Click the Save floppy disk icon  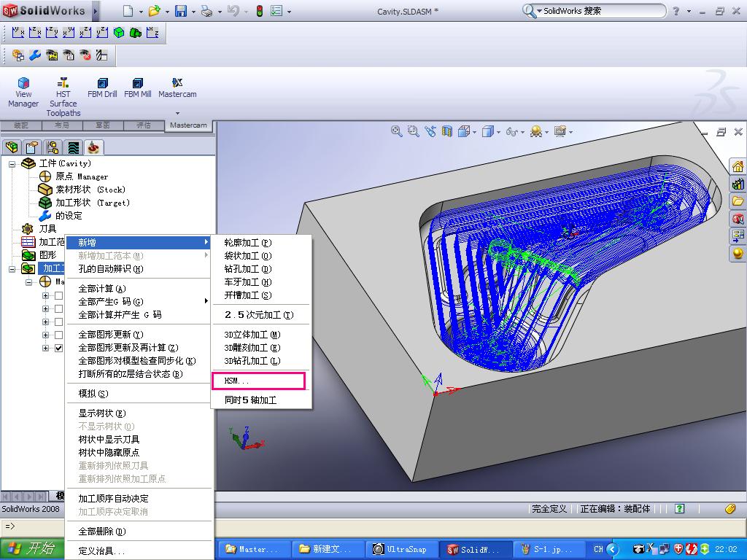click(x=181, y=11)
